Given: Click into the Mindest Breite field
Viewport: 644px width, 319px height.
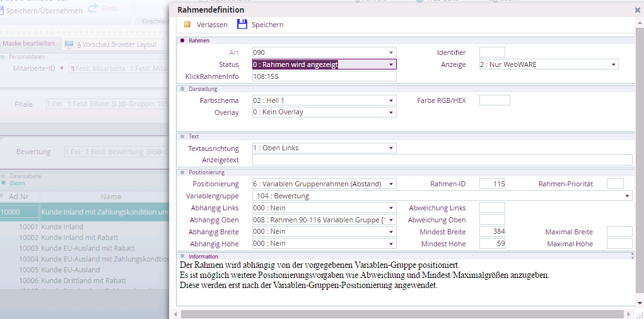Looking at the screenshot, I should coord(492,232).
